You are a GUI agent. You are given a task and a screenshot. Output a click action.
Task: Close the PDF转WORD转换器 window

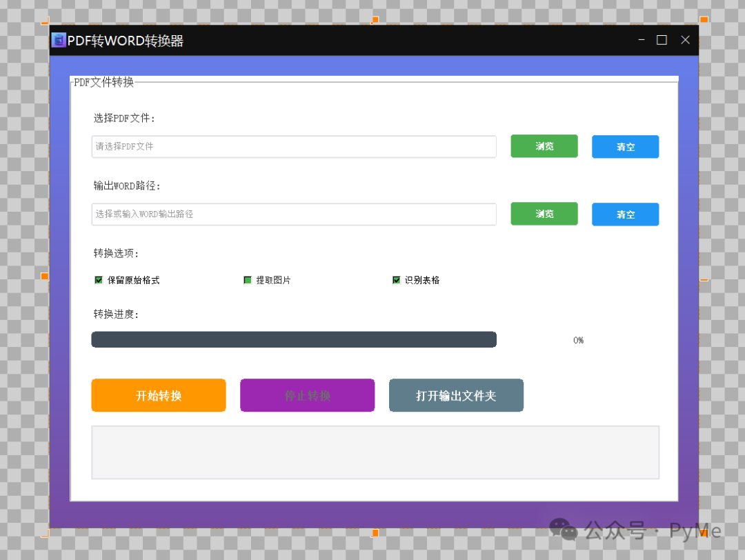pyautogui.click(x=685, y=40)
